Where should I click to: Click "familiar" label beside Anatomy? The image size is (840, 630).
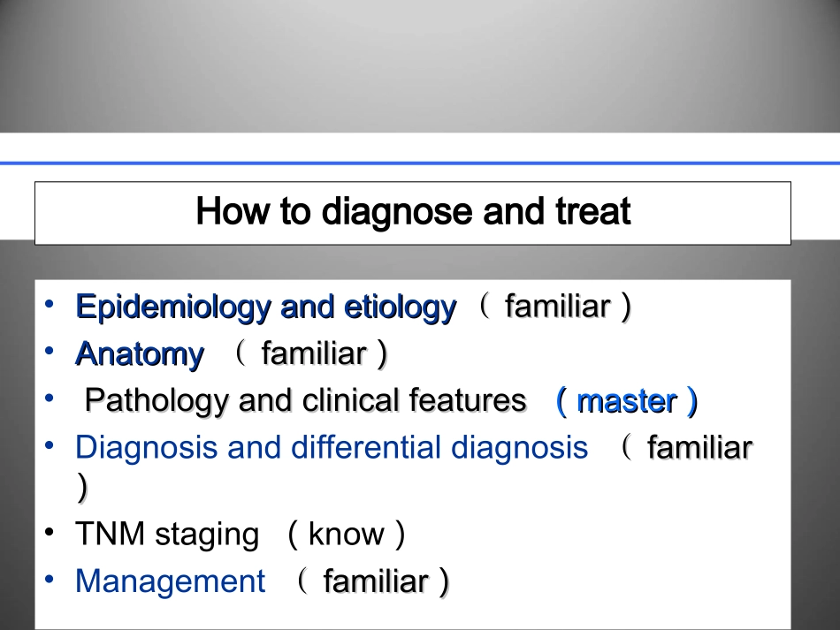314,354
